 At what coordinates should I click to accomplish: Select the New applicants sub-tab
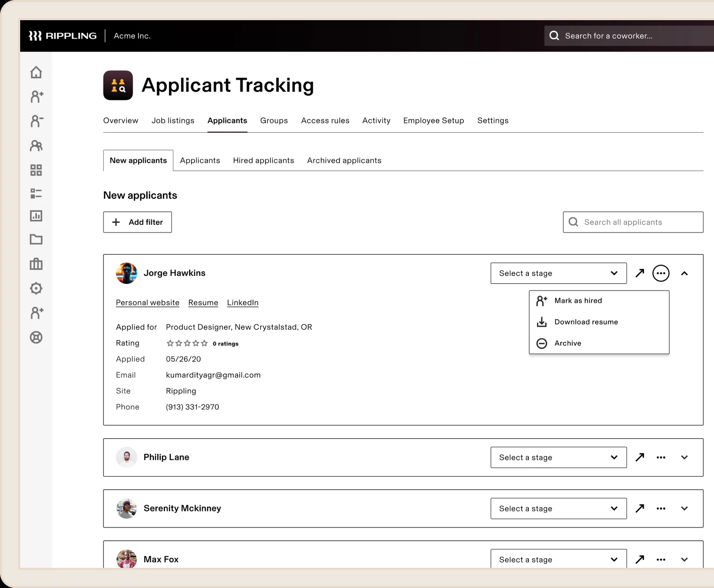pyautogui.click(x=138, y=160)
